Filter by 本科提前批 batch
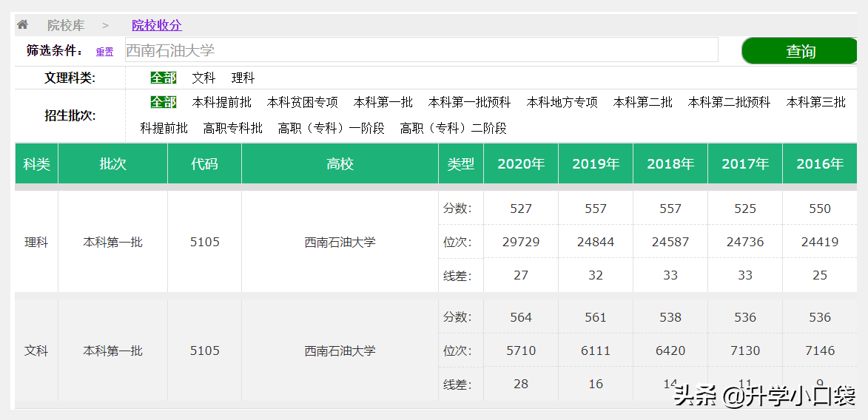 tap(221, 102)
